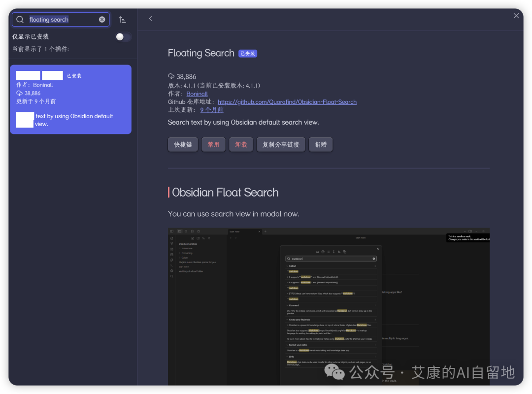Open the Boninall author link

(197, 94)
